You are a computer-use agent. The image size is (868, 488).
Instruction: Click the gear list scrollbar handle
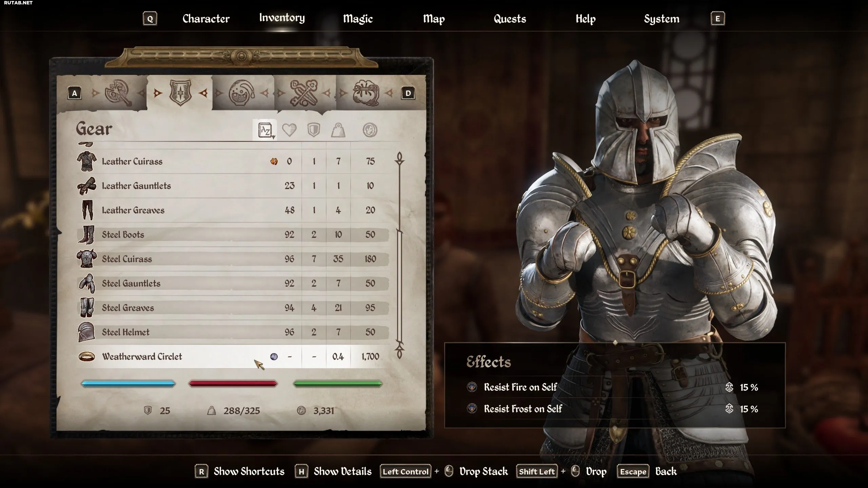pyautogui.click(x=399, y=286)
